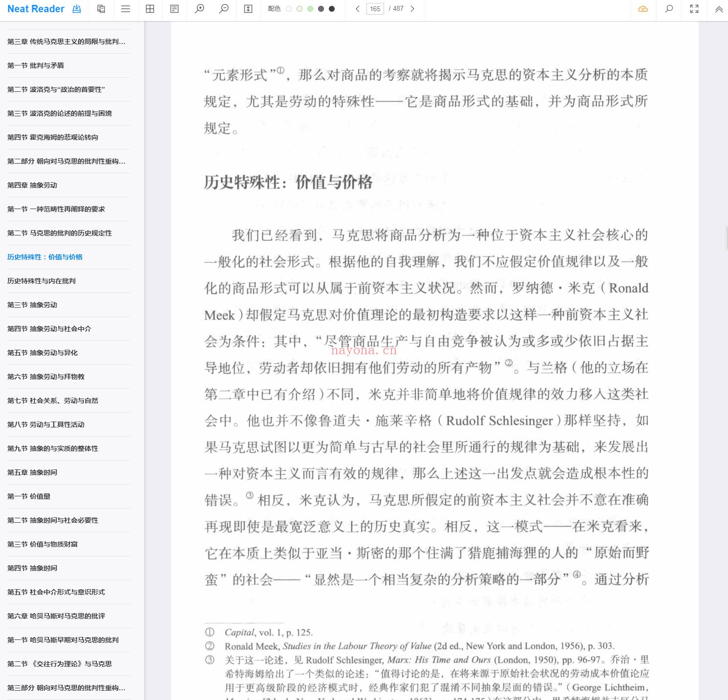
Task: Open the library bookshelf icon
Action: (x=101, y=9)
